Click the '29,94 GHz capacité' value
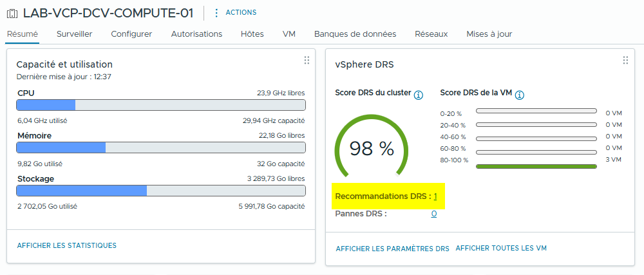Viewport: 644px width, 275px height. (x=274, y=120)
